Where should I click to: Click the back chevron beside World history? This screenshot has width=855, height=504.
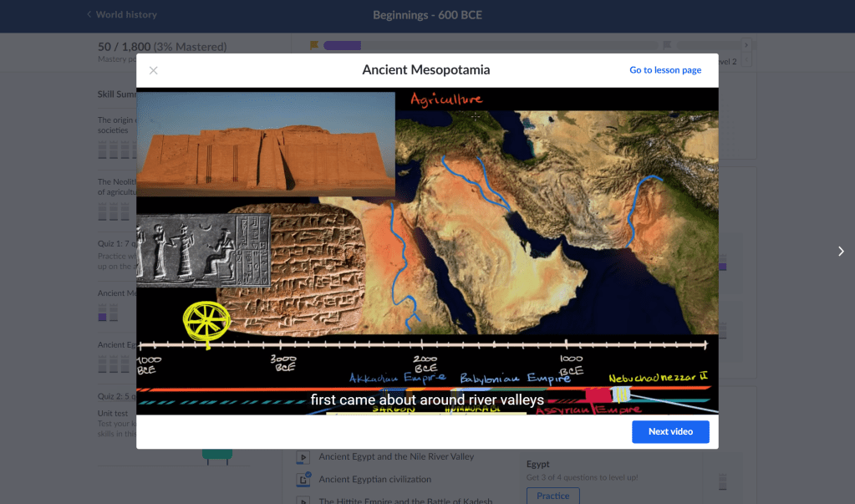point(89,15)
